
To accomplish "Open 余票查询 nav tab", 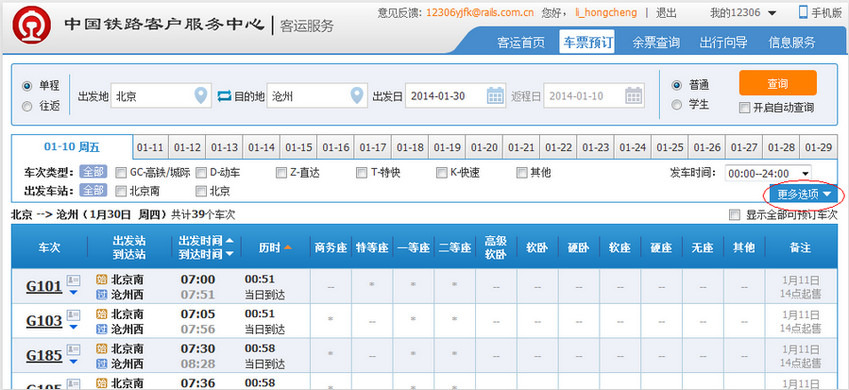I will click(656, 42).
